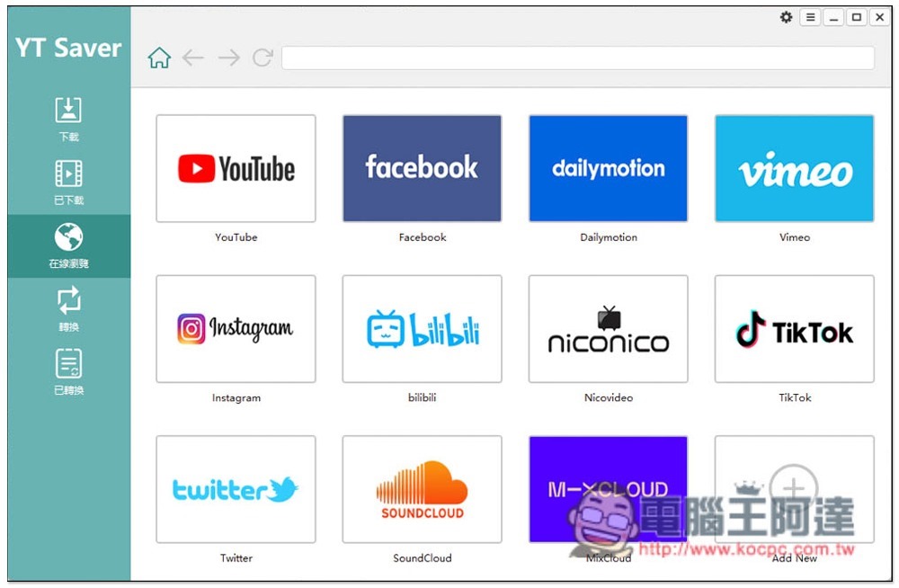Click the Instagram text label
The image size is (899, 588).
click(236, 397)
